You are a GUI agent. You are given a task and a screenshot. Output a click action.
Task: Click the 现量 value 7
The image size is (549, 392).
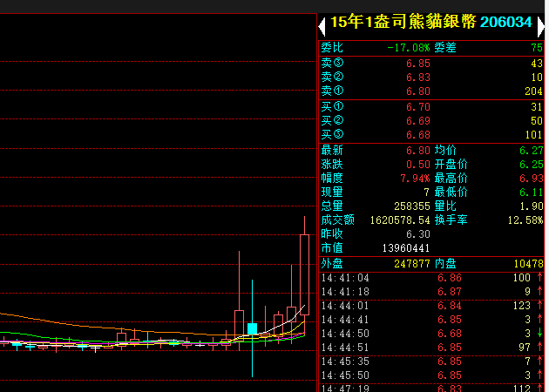[426, 193]
